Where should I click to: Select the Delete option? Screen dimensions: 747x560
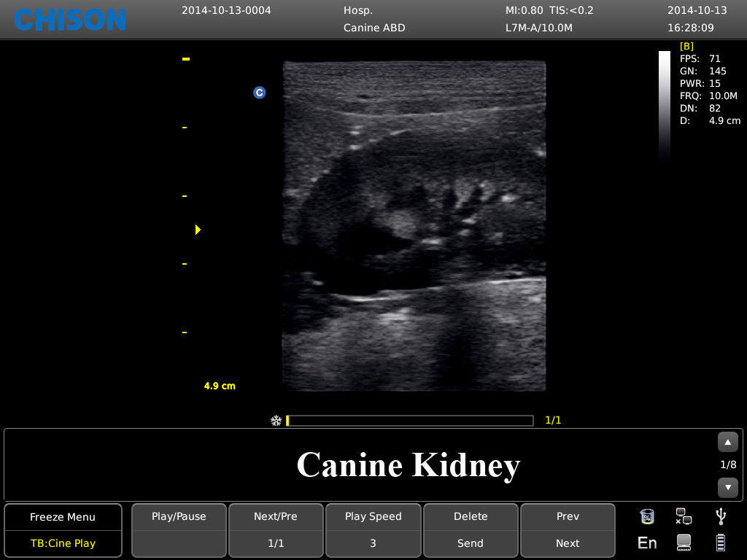471,516
